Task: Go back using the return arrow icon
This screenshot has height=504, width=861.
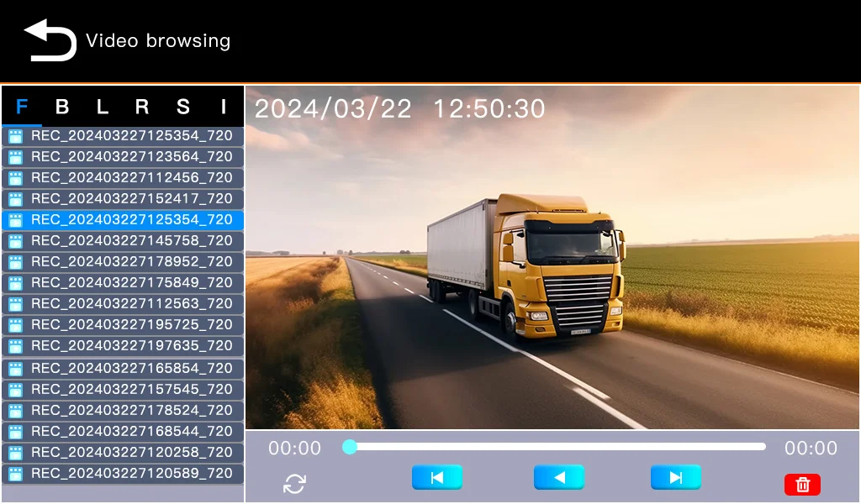Action: click(x=50, y=40)
